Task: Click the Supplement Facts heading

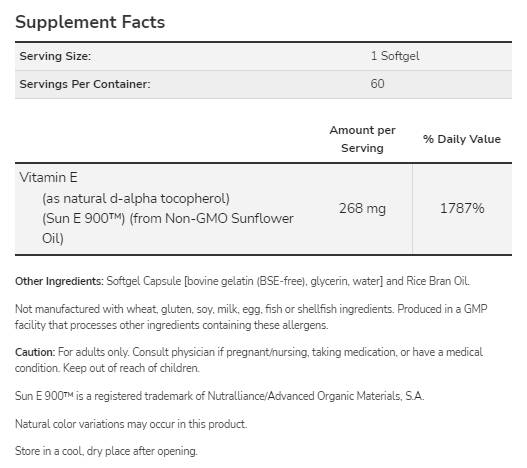Action: [x=90, y=22]
